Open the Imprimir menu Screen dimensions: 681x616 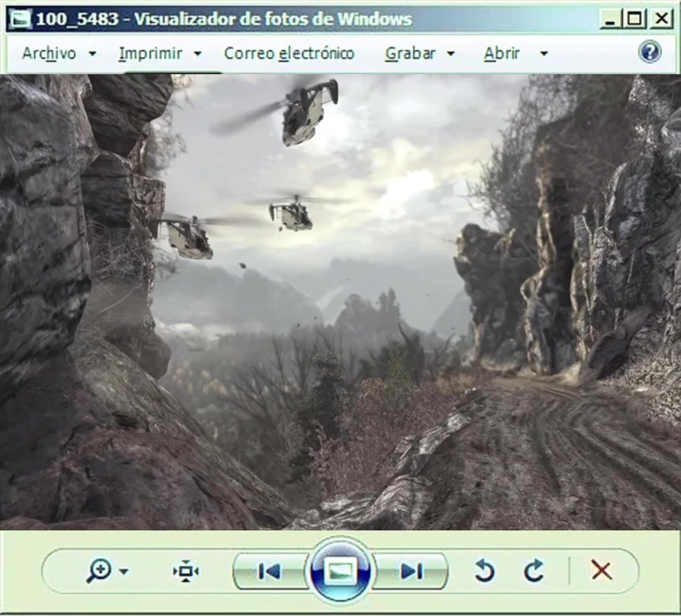(x=150, y=54)
